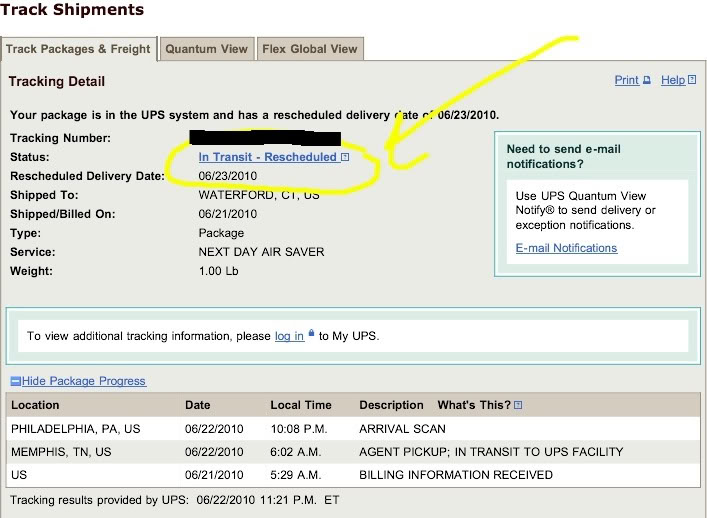Screen dimensions: 707x518
Task: Click the Print link
Action: 627,80
